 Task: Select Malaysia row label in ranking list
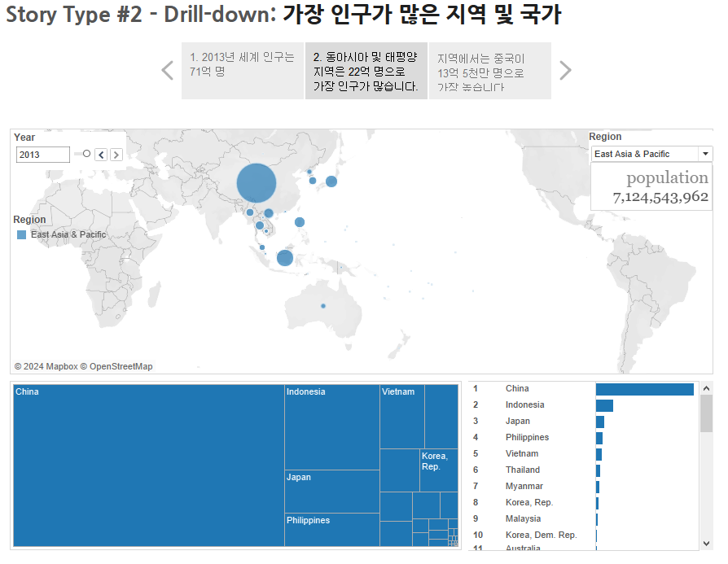click(x=523, y=518)
